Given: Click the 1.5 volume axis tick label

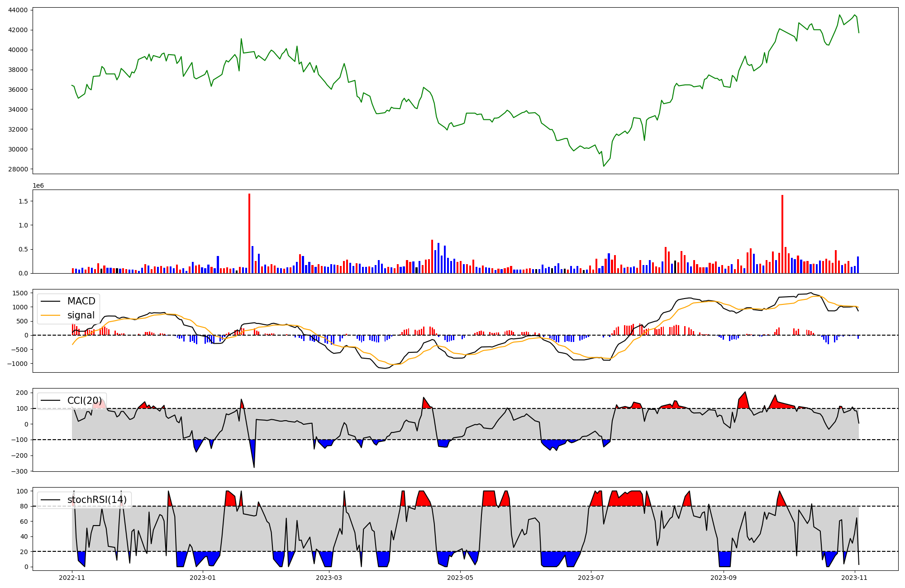Looking at the screenshot, I should pyautogui.click(x=23, y=201).
